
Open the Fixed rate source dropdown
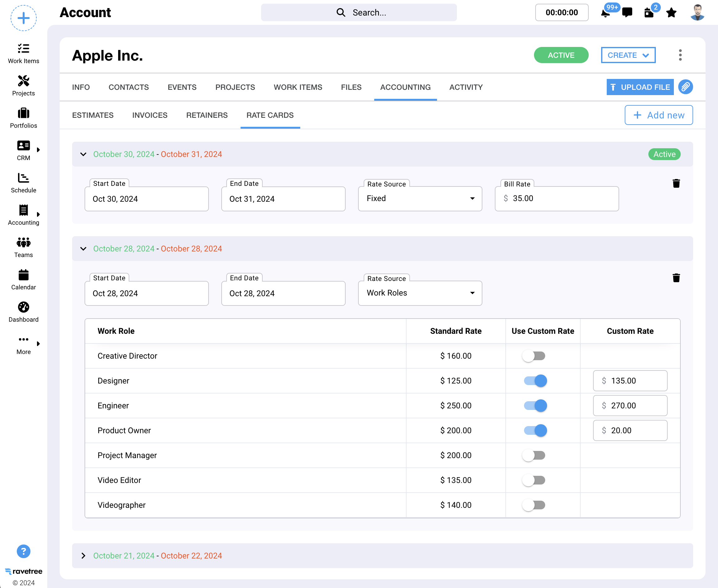pos(420,199)
